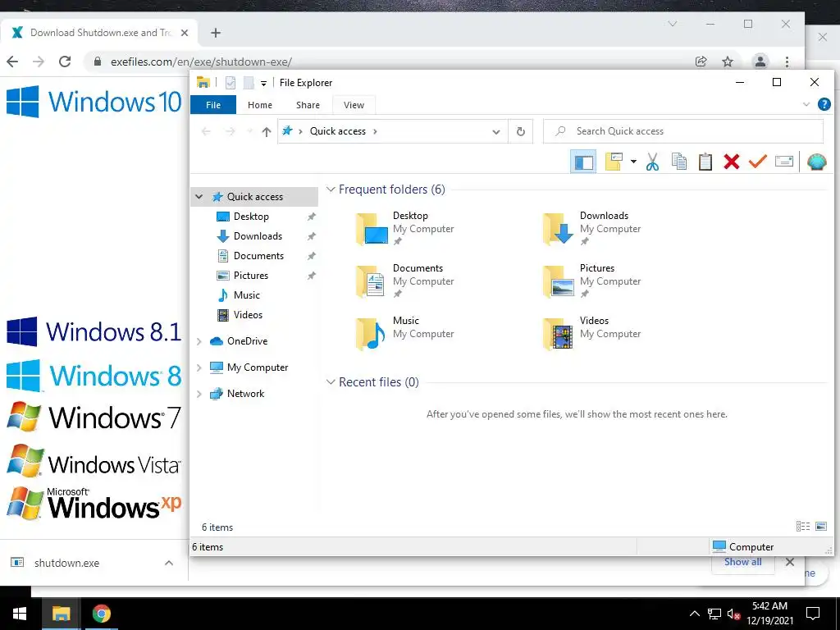Select the Downloads frequent folder icon
Screen dimensions: 840x630
click(x=558, y=229)
